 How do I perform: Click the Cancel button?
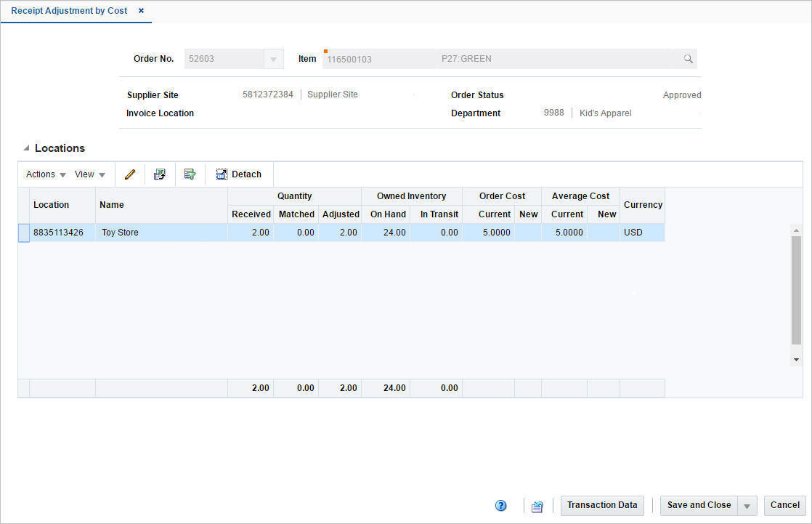tap(784, 505)
